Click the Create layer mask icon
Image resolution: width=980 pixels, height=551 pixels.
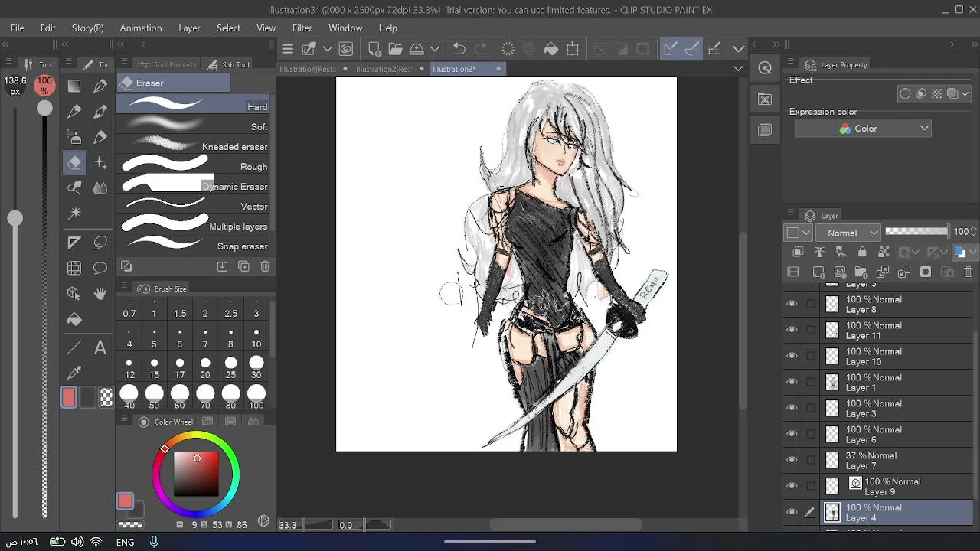tap(926, 272)
